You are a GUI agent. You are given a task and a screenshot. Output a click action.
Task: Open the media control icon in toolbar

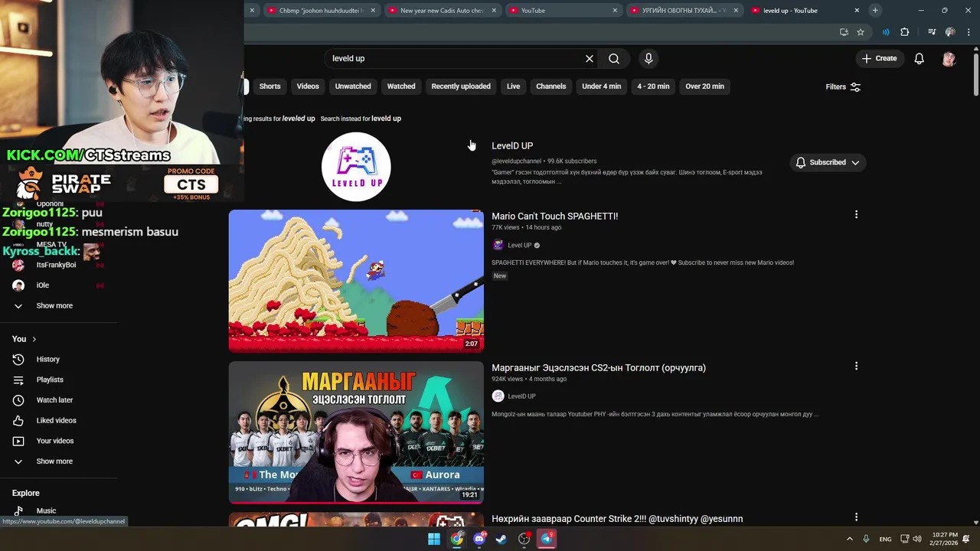click(x=932, y=32)
